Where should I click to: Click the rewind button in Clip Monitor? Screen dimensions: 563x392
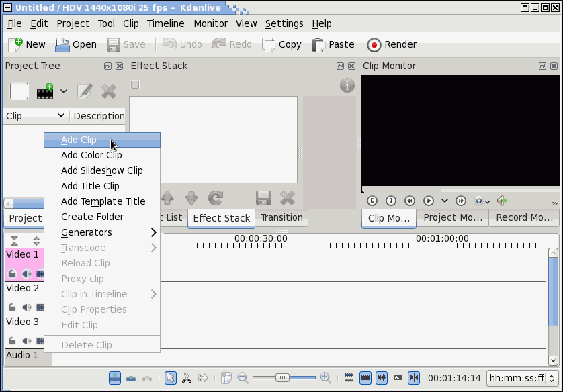coord(410,201)
